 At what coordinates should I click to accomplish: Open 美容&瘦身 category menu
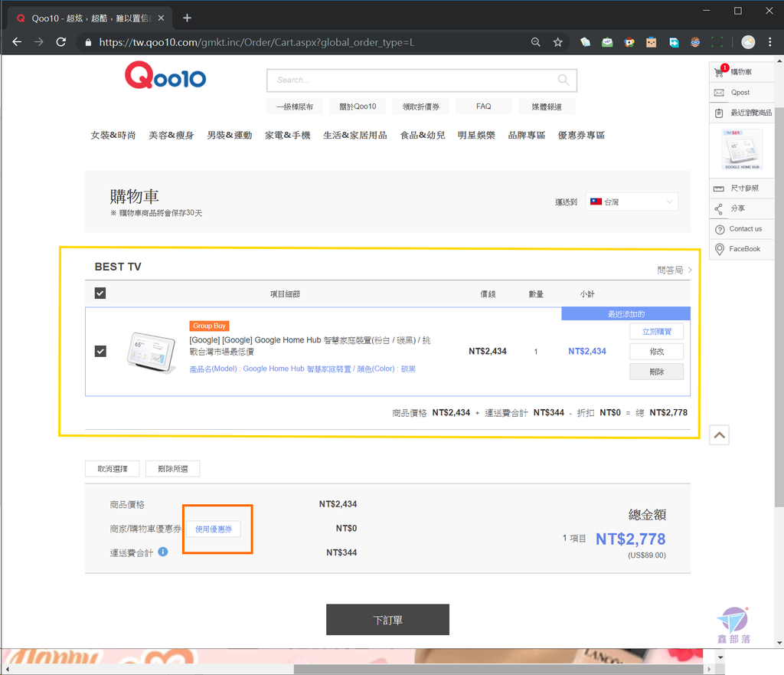pos(171,135)
